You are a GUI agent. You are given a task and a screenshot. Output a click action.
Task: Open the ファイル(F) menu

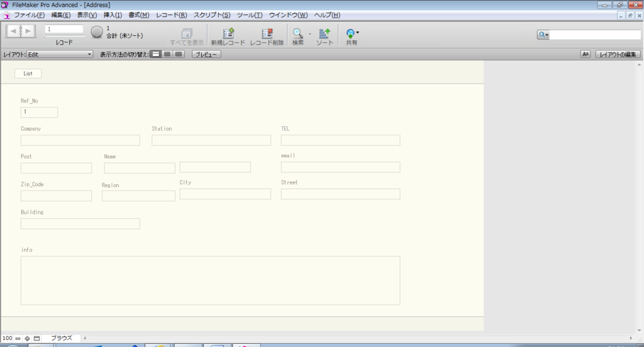pos(29,15)
